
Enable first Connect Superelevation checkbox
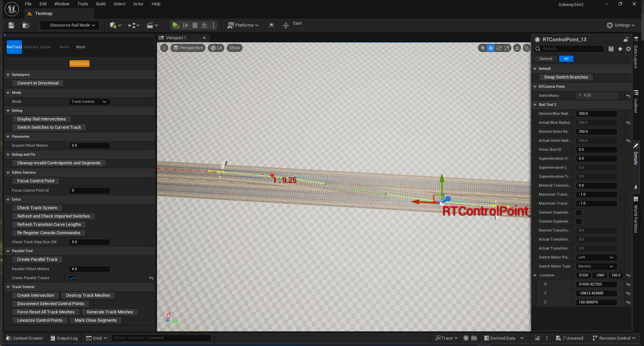coord(579,213)
